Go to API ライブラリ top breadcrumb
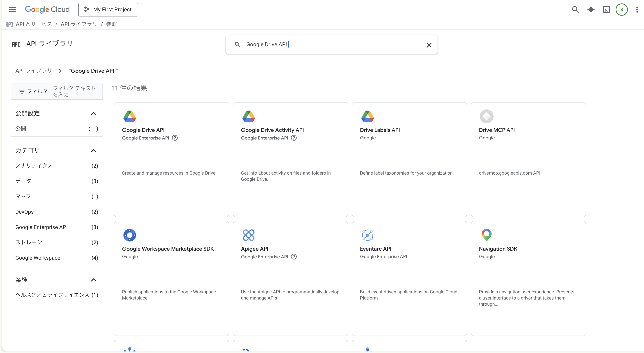 pos(79,24)
